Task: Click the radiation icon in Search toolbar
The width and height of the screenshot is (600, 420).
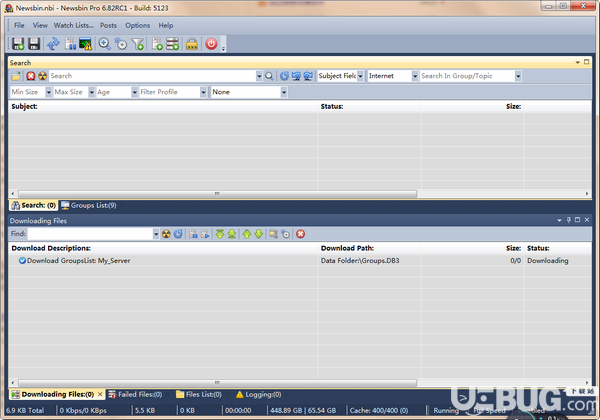Action: (x=42, y=76)
